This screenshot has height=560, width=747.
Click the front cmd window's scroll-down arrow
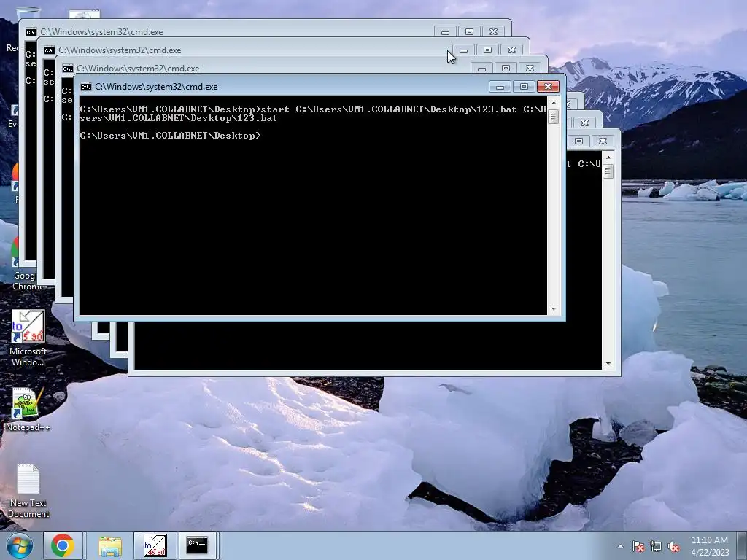pos(553,309)
